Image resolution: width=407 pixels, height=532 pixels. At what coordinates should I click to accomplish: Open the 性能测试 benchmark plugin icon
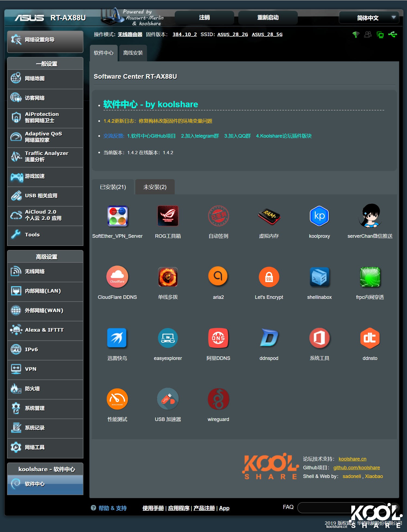click(117, 399)
